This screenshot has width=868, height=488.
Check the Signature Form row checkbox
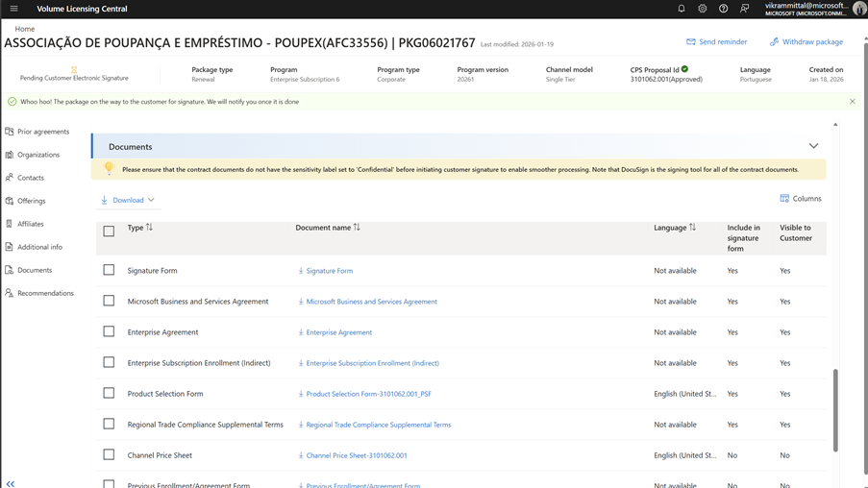tap(109, 270)
